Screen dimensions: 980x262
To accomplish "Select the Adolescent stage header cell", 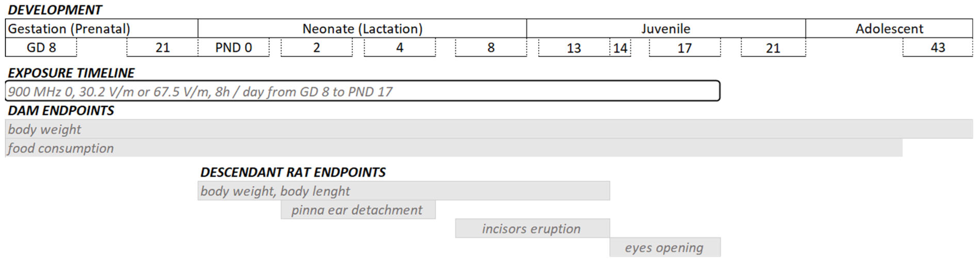I will tap(889, 29).
